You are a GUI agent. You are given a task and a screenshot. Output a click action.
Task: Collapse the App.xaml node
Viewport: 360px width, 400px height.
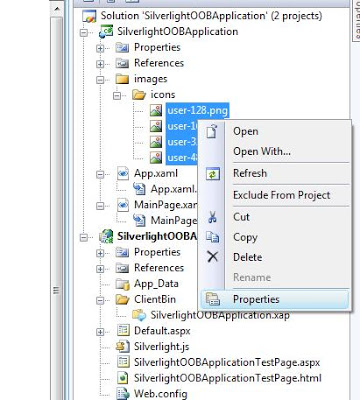pos(100,174)
